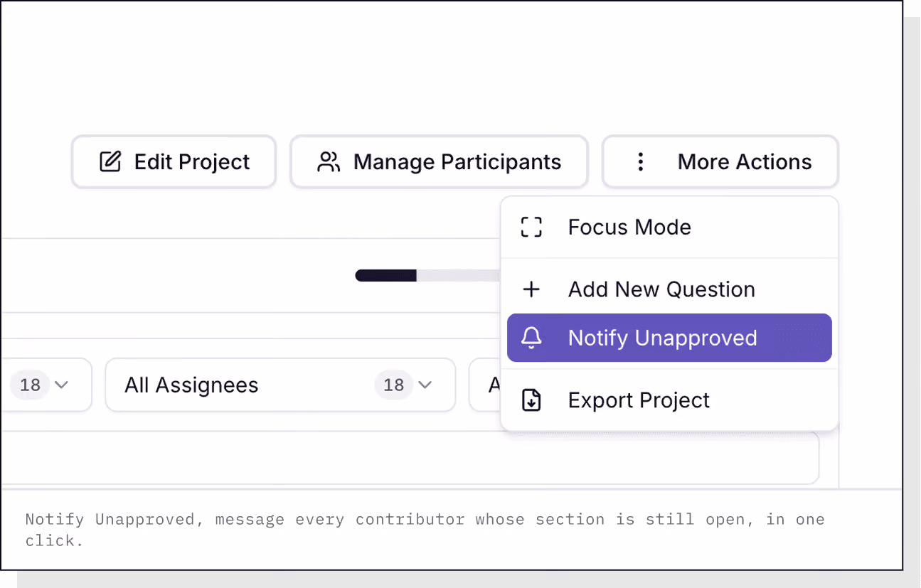Choose Add New Question menu entry
The height and width of the screenshot is (588, 921).
[x=669, y=289]
